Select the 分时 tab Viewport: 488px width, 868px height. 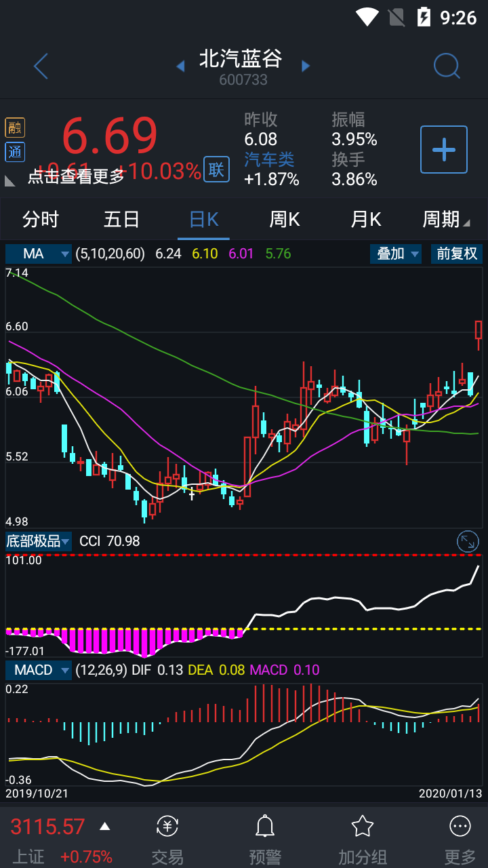click(41, 219)
